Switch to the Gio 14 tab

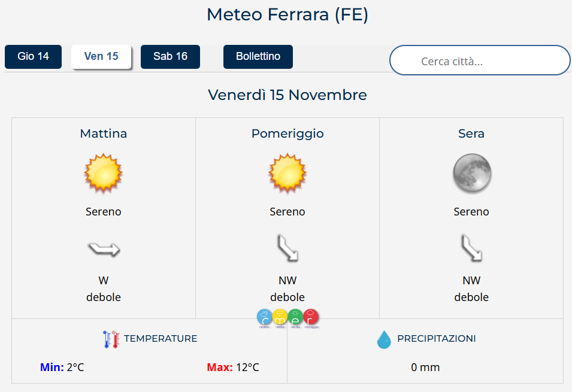33,57
